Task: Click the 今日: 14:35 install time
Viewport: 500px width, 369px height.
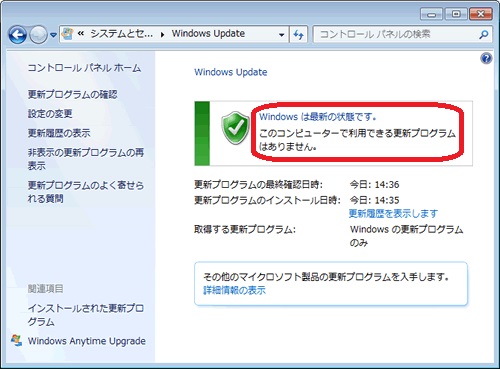Action: (374, 200)
